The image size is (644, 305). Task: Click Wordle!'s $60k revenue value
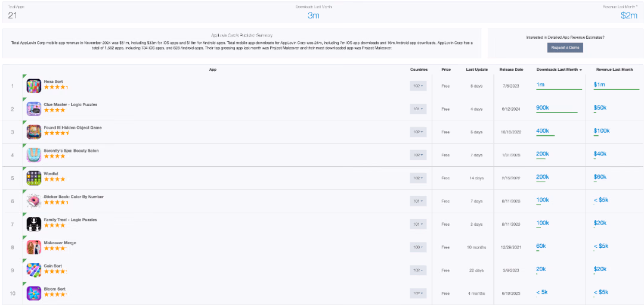coord(600,176)
